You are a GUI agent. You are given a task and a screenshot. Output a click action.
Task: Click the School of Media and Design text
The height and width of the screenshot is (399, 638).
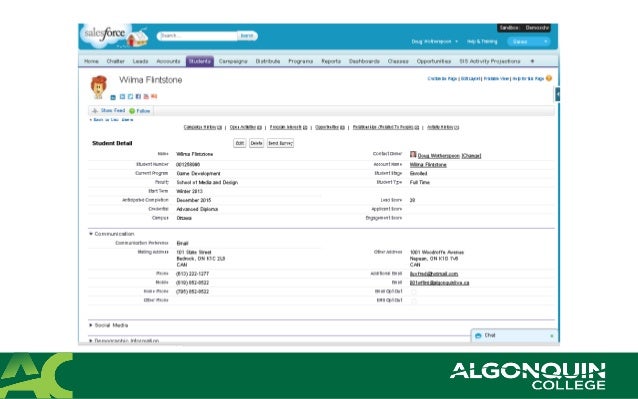point(207,183)
